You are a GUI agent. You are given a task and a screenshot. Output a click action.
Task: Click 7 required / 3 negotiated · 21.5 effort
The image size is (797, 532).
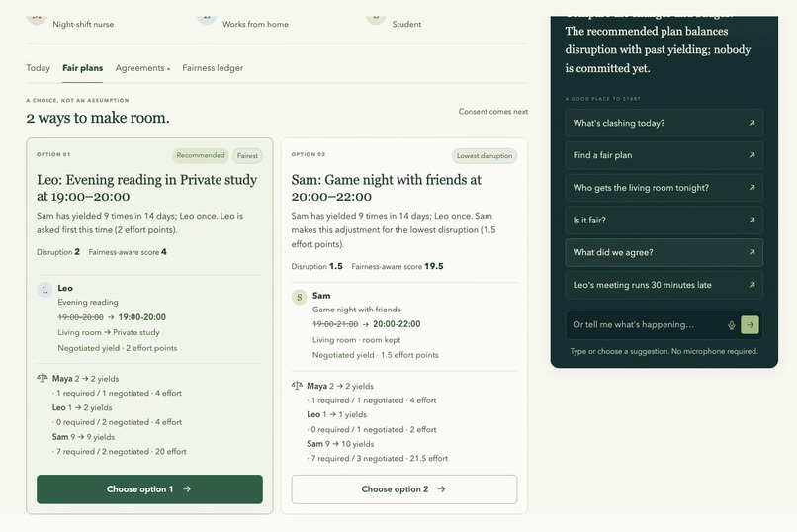[377, 458]
